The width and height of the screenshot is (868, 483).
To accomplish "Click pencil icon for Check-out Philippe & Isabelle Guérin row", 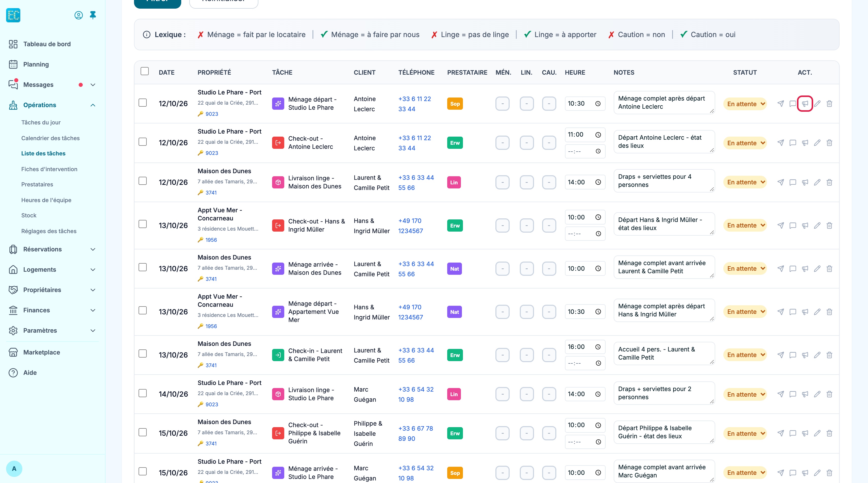I will pyautogui.click(x=817, y=433).
